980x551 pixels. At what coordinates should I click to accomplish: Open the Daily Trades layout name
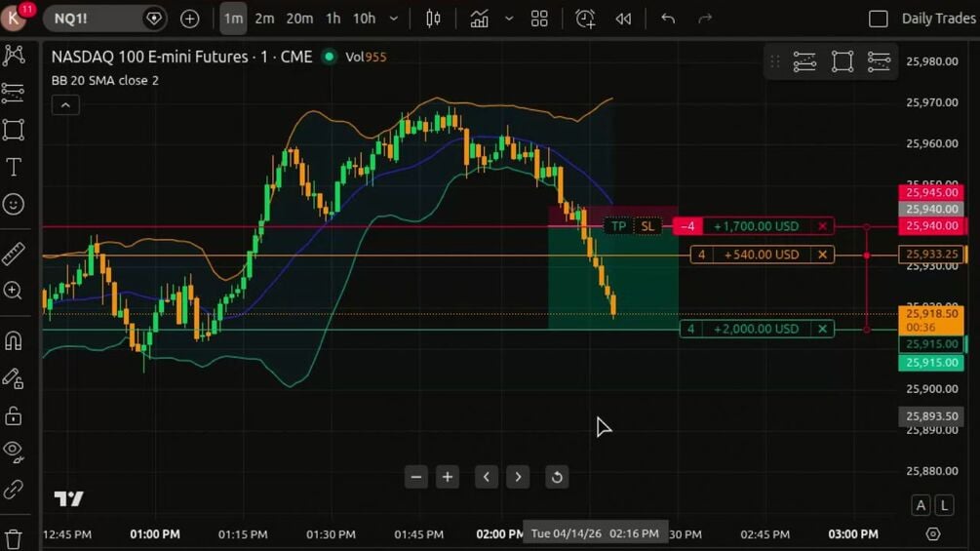[938, 19]
